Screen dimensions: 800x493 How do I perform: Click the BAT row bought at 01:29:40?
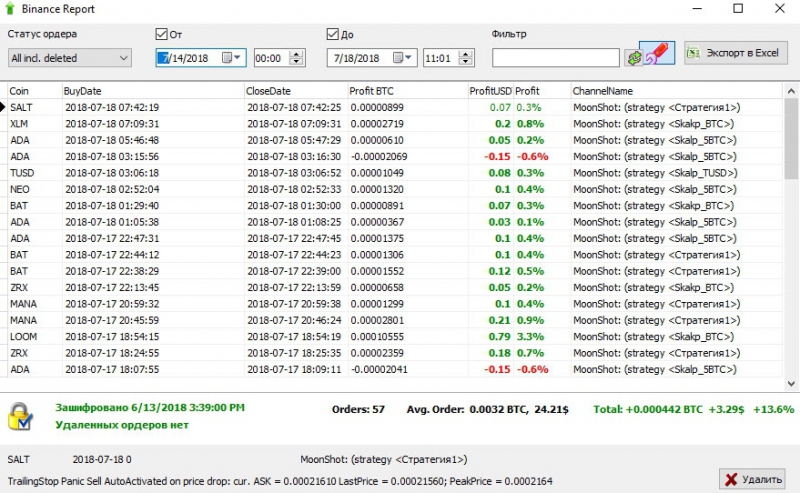(394, 205)
